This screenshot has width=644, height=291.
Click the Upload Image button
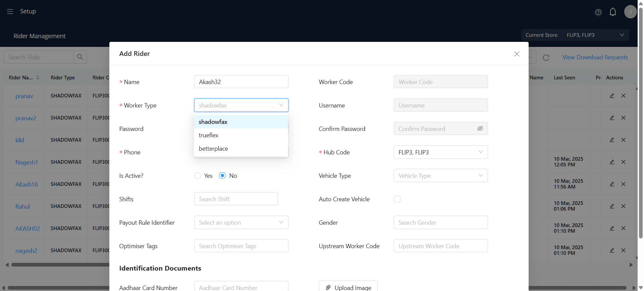pyautogui.click(x=348, y=286)
